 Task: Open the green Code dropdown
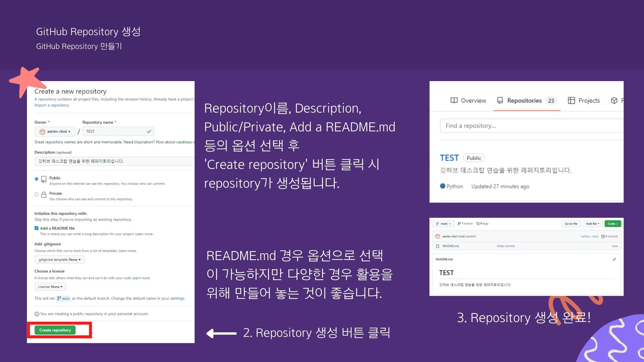(x=613, y=224)
